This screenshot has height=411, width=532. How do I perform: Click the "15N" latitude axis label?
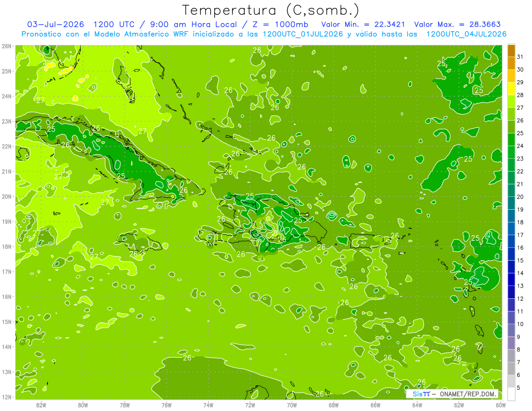pyautogui.click(x=7, y=321)
